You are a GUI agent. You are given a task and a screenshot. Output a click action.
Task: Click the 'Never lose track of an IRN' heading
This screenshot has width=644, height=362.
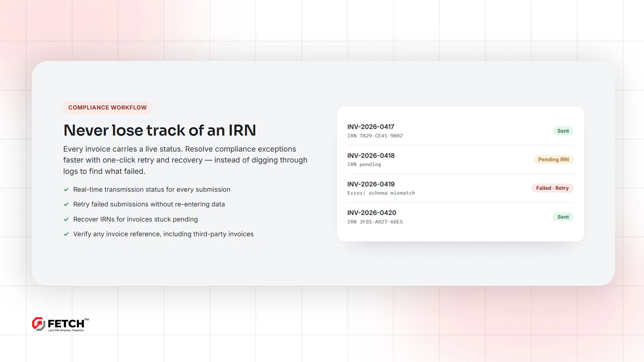[160, 130]
